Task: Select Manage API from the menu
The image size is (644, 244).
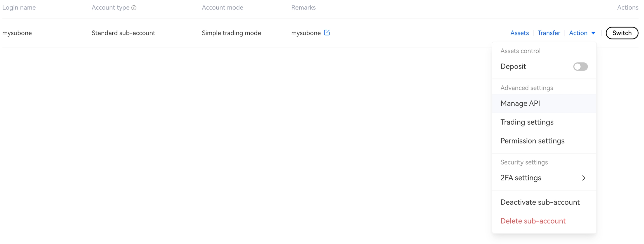Action: 520,104
